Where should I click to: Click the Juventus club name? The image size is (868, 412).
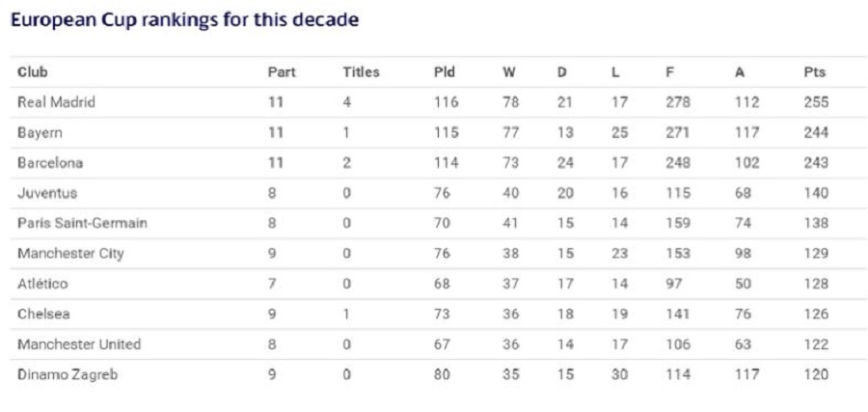coord(47,193)
